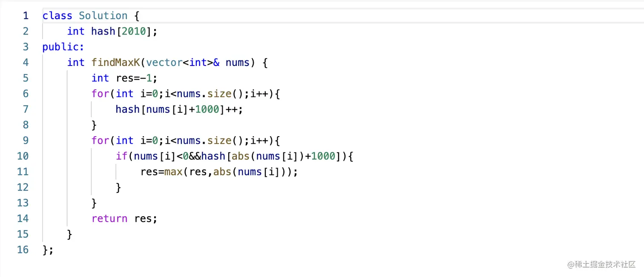
Task: Click line number 4 in the gutter
Action: point(26,63)
